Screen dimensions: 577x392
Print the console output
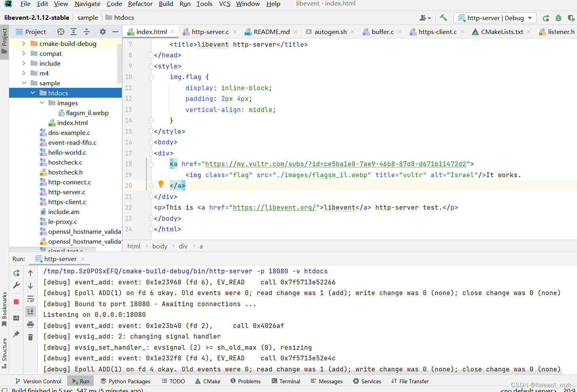coord(30,324)
